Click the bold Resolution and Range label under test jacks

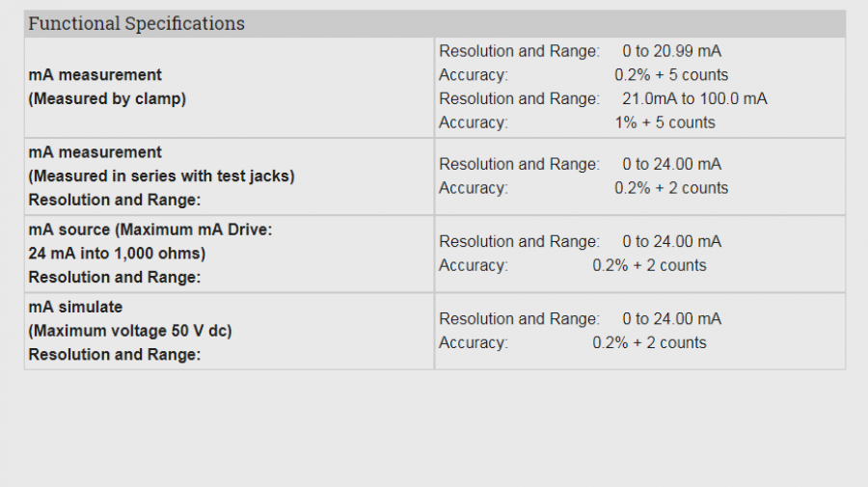pyautogui.click(x=115, y=200)
